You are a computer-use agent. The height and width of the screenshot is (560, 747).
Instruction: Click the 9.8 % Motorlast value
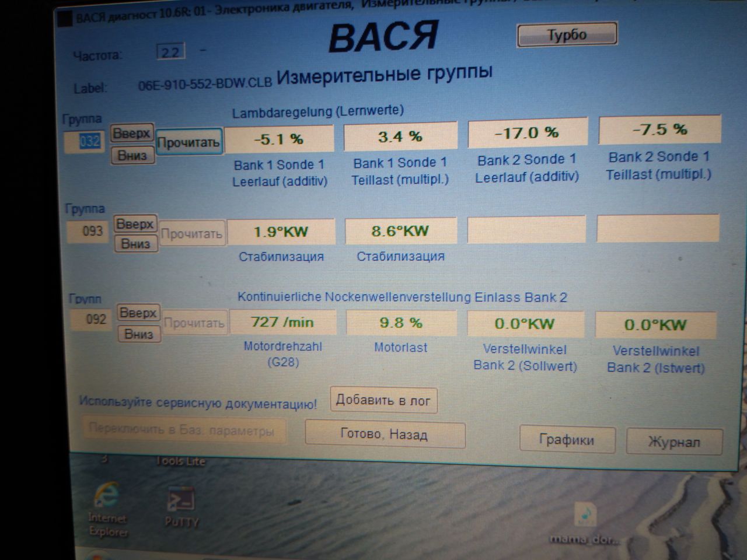click(x=401, y=323)
